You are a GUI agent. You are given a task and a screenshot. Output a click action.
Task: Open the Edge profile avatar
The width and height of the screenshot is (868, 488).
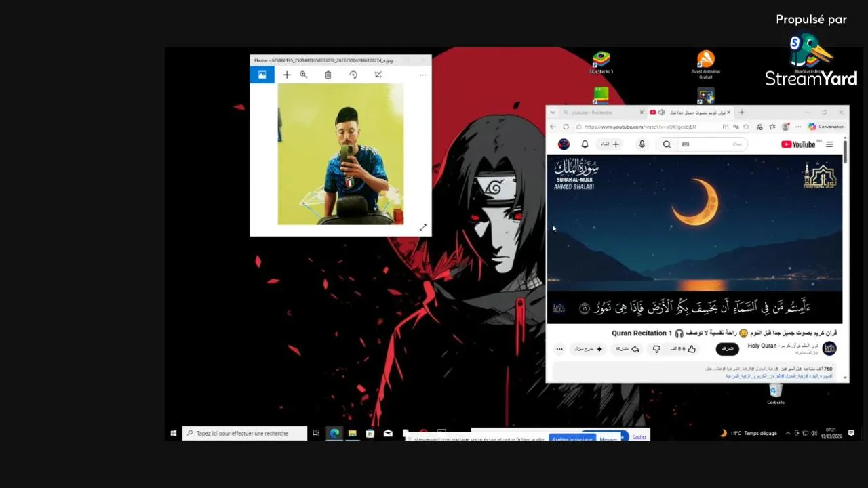(x=786, y=127)
